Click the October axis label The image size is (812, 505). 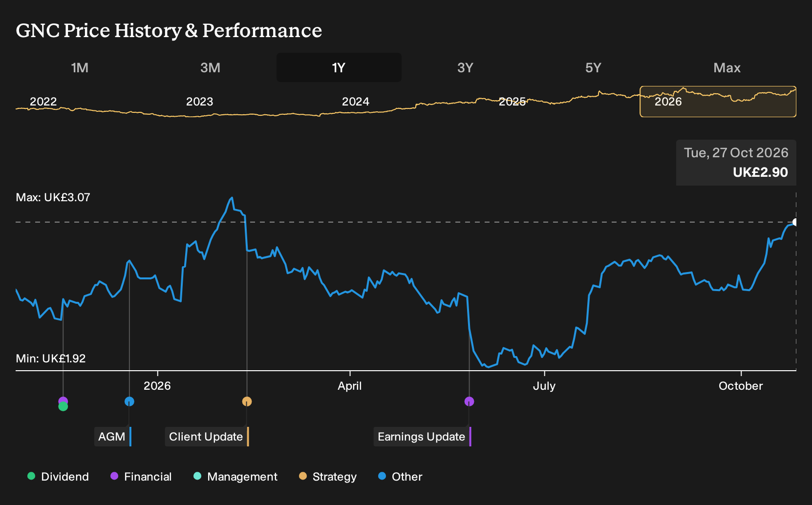741,386
